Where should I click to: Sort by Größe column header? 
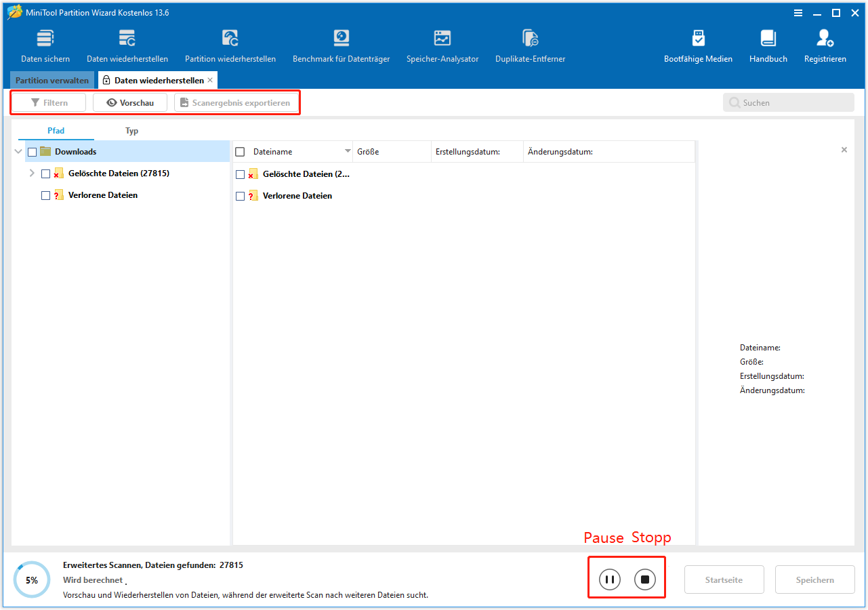tap(392, 152)
